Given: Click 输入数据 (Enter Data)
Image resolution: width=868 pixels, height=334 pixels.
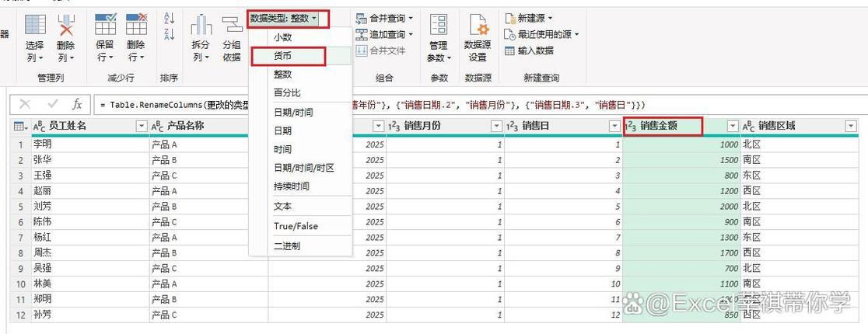Looking at the screenshot, I should pyautogui.click(x=529, y=50).
